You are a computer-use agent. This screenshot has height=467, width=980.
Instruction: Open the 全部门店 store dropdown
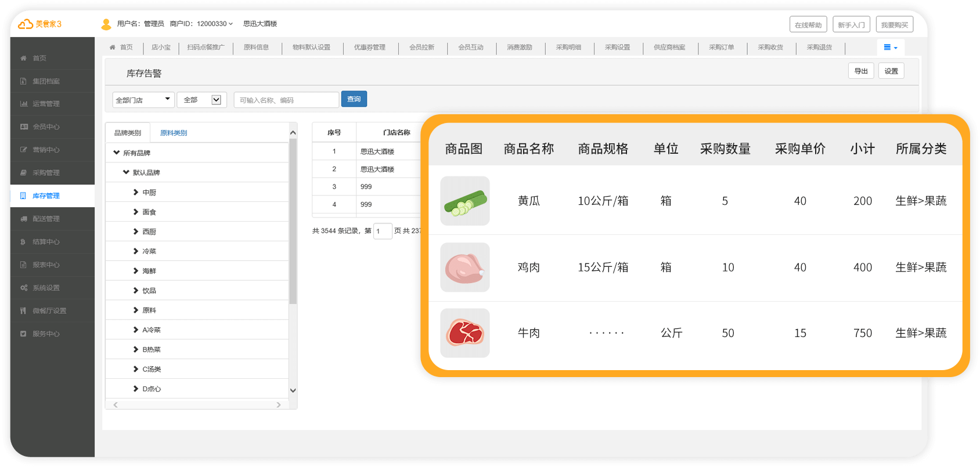click(143, 100)
